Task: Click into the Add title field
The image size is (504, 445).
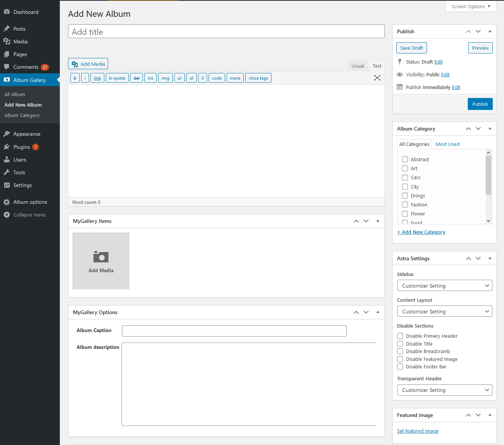Action: click(226, 31)
